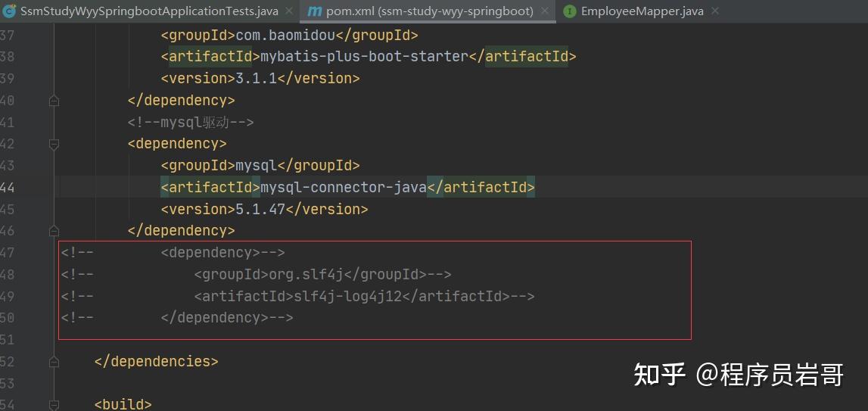The image size is (868, 411).
Task: Close the EmployeeMapper.java tab
Action: tap(714, 11)
